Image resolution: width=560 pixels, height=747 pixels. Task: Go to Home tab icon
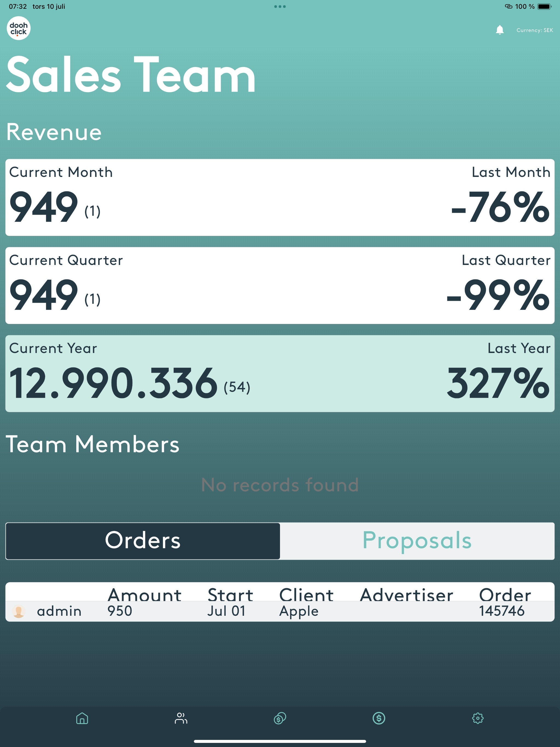82,718
